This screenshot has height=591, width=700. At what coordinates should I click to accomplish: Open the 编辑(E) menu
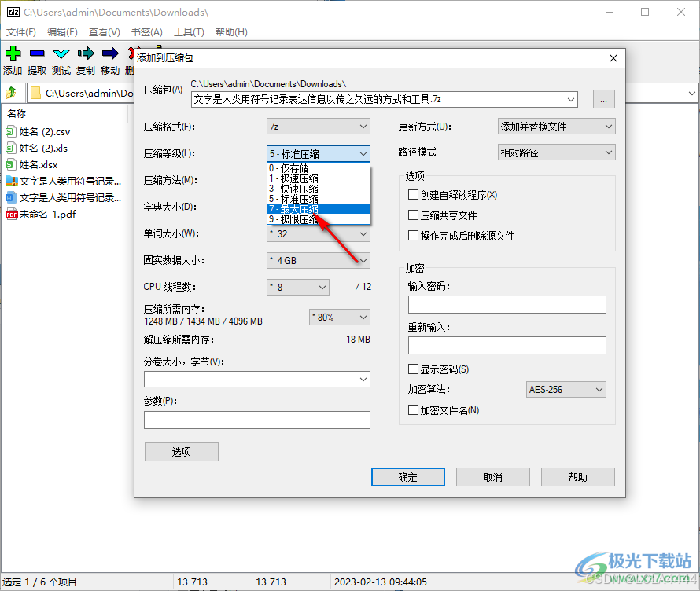(62, 32)
